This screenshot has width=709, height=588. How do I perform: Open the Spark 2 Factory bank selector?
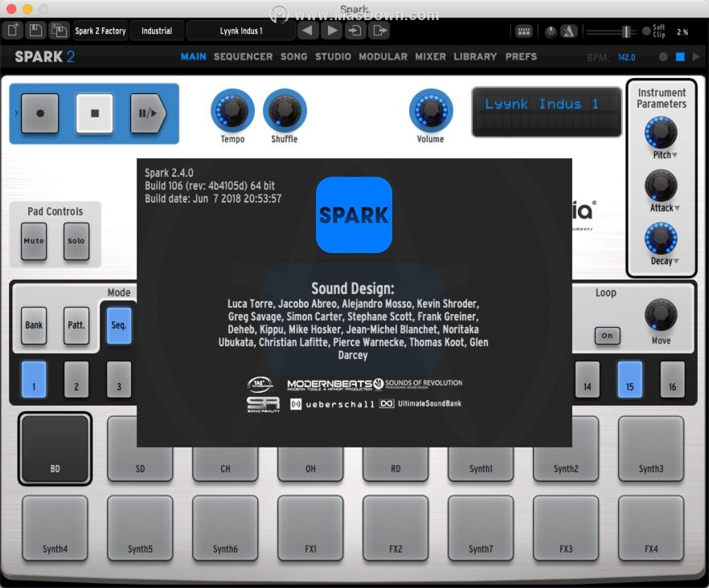[100, 31]
